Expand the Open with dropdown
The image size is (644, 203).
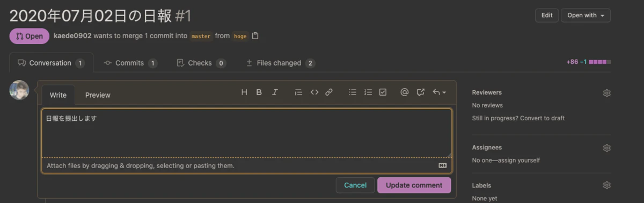tap(586, 15)
